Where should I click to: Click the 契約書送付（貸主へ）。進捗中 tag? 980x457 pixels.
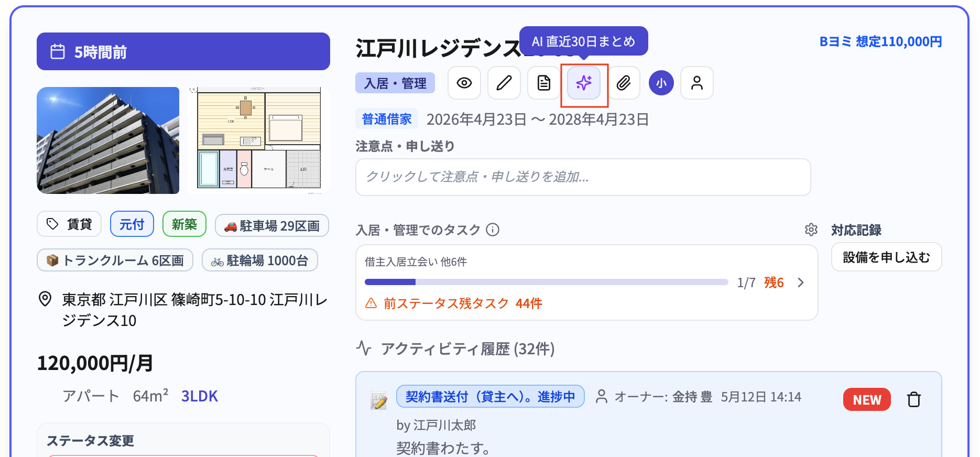click(491, 396)
